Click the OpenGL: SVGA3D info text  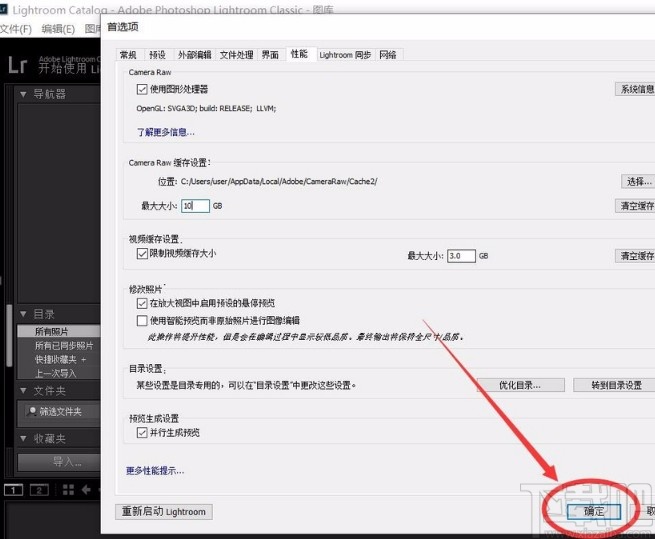click(x=206, y=108)
